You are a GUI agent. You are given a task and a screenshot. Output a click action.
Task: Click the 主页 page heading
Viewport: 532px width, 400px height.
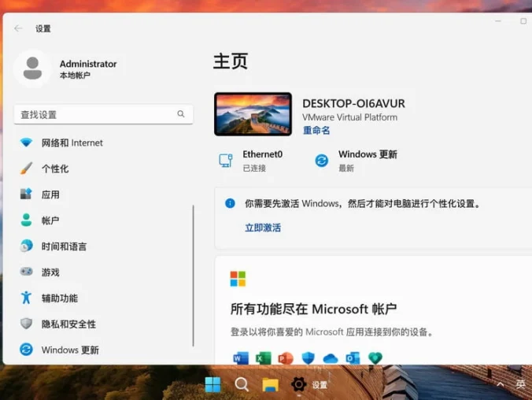pos(231,61)
